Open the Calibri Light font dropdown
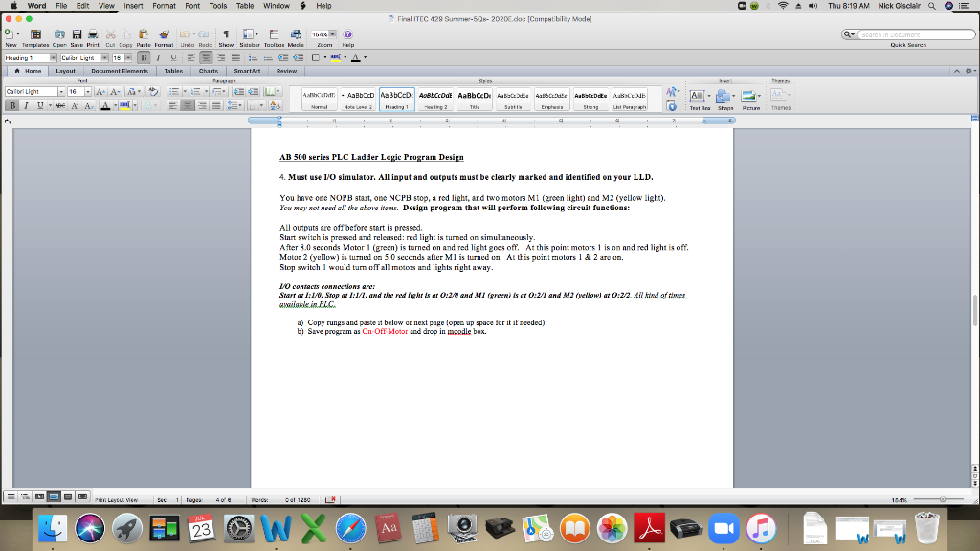 pyautogui.click(x=61, y=91)
